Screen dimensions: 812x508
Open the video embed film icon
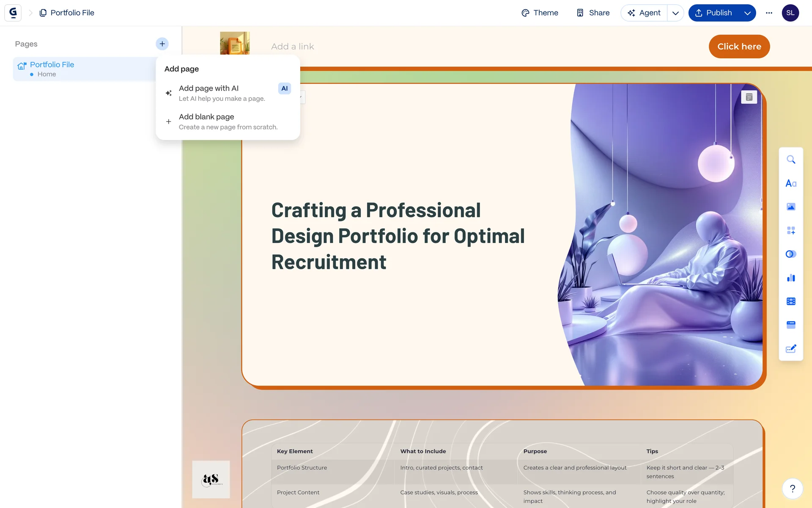click(x=791, y=301)
